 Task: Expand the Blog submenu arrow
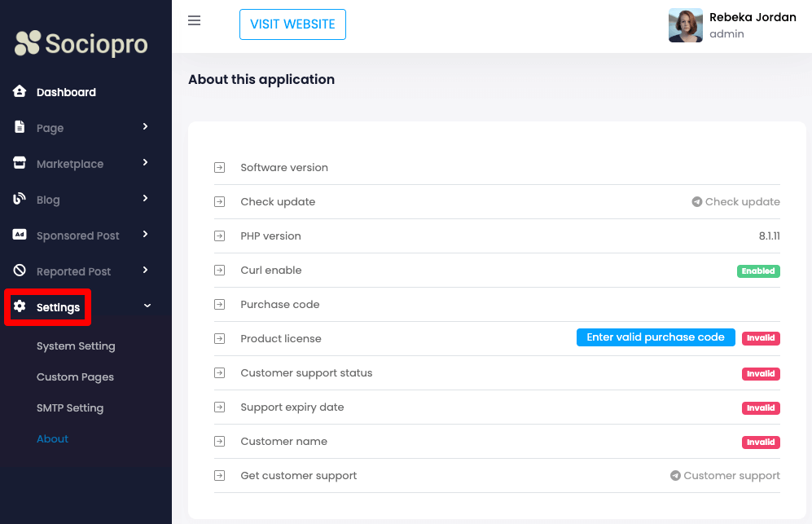146,198
